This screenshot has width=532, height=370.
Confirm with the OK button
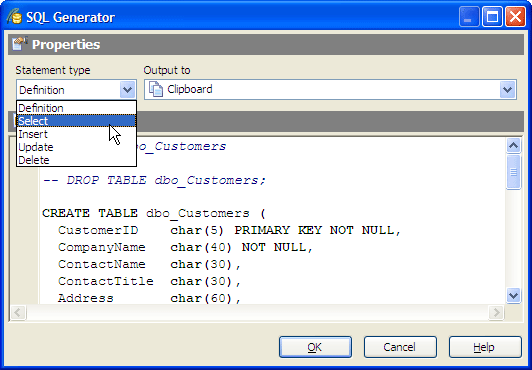315,347
